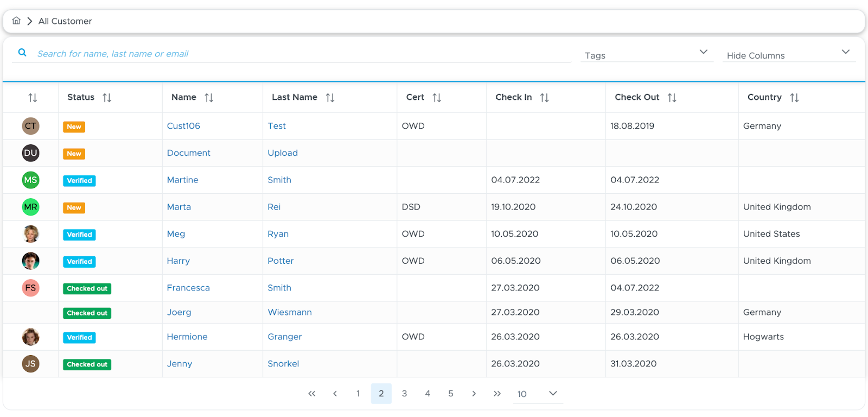Click Harry Potter's profile photo
The width and height of the screenshot is (868, 417).
30,261
